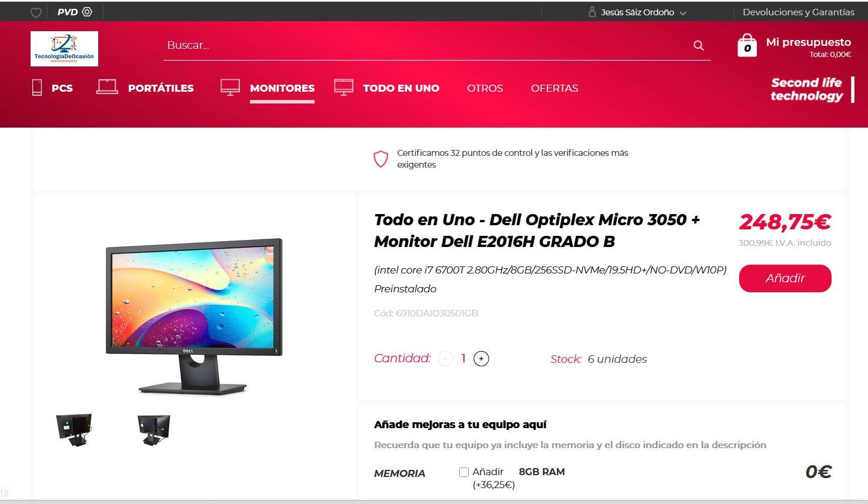Decrease quantity with the minus button
Image resolution: width=868 pixels, height=504 pixels.
point(446,359)
